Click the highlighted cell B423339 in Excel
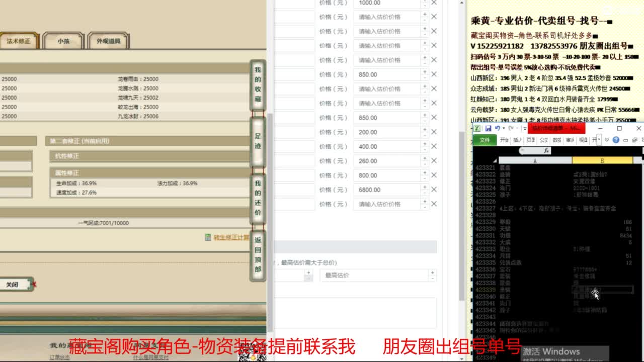This screenshot has height=362, width=644. pyautogui.click(x=602, y=290)
